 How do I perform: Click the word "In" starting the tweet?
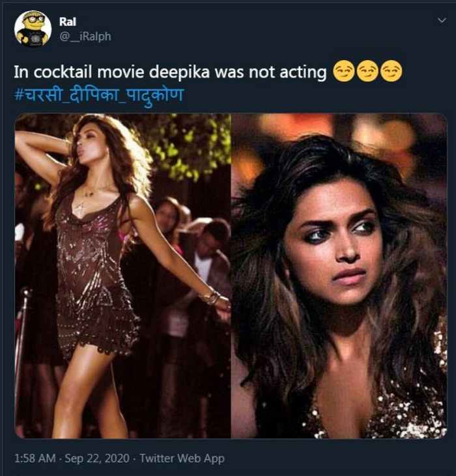click(x=20, y=72)
